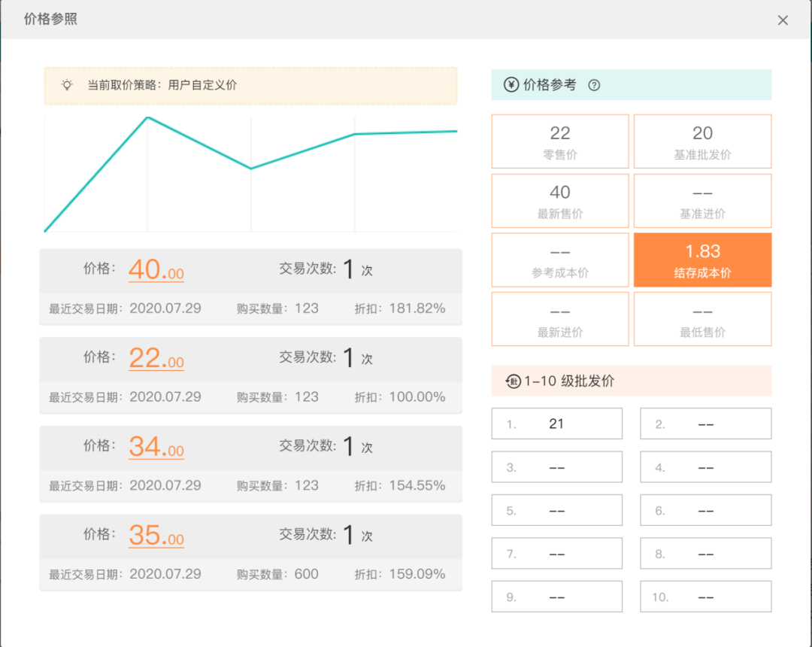Select the 参考成本价 tile
Screen dimensions: 812x647
point(560,260)
